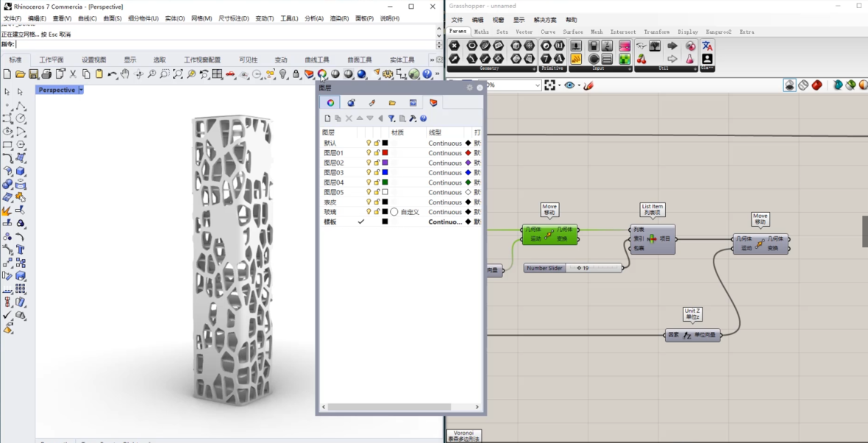Open dropdown arrow beside Grasshopper zoom extents icon
The height and width of the screenshot is (443, 868).
558,85
